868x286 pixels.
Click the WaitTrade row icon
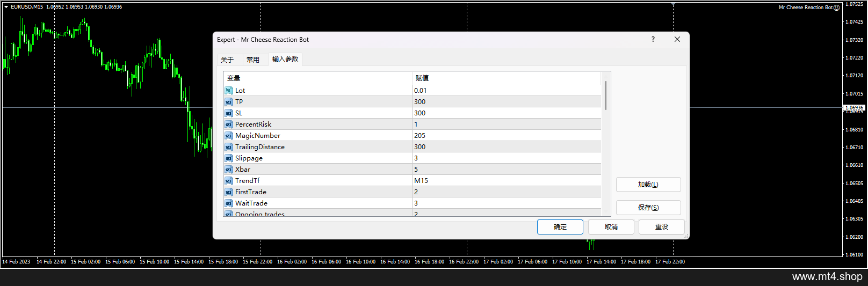(x=228, y=203)
